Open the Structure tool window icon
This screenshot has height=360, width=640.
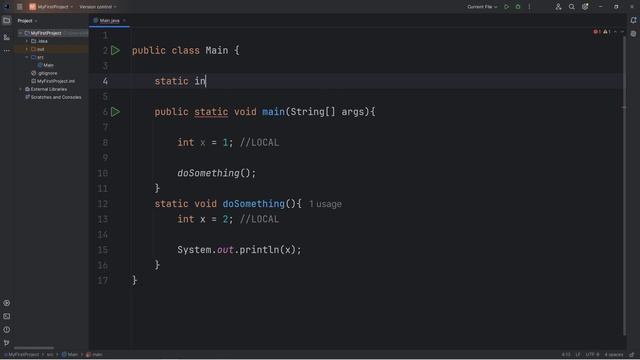7,37
